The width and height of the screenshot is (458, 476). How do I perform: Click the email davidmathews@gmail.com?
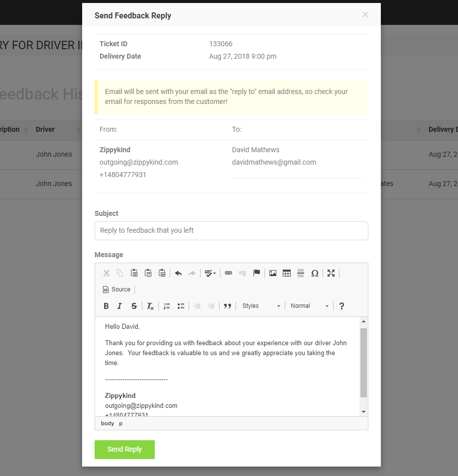pyautogui.click(x=274, y=163)
